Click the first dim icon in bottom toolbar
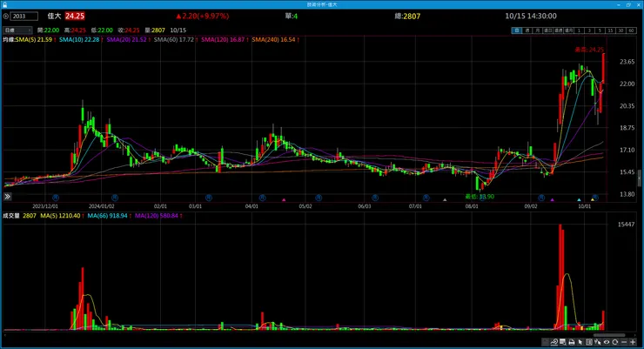This screenshot has width=644, height=349. [x=545, y=342]
